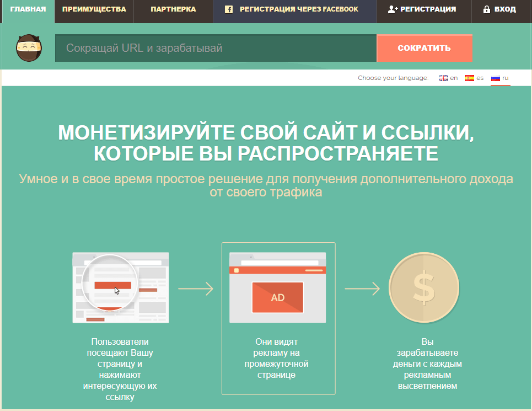Image resolution: width=532 pixels, height=411 pixels.
Task: Switch language to 'es'
Action: [480, 78]
